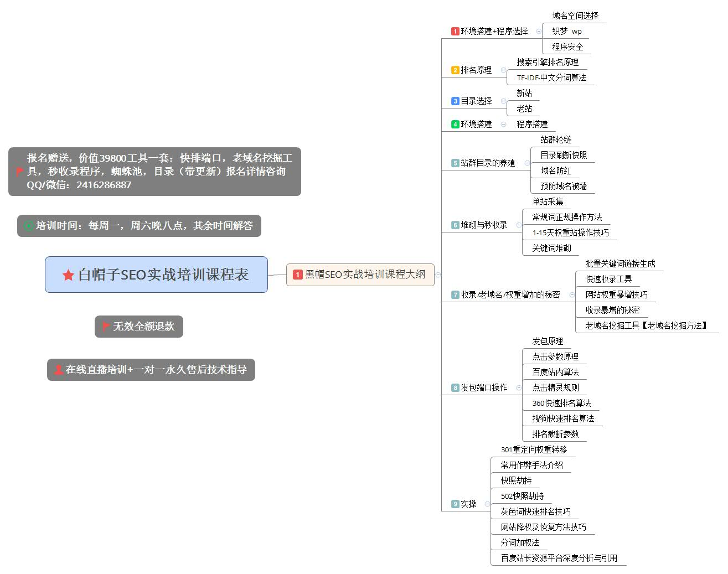Viewport: 728px width, 574px height.
Task: Select subtopic 排名截断参数
Action: [555, 435]
